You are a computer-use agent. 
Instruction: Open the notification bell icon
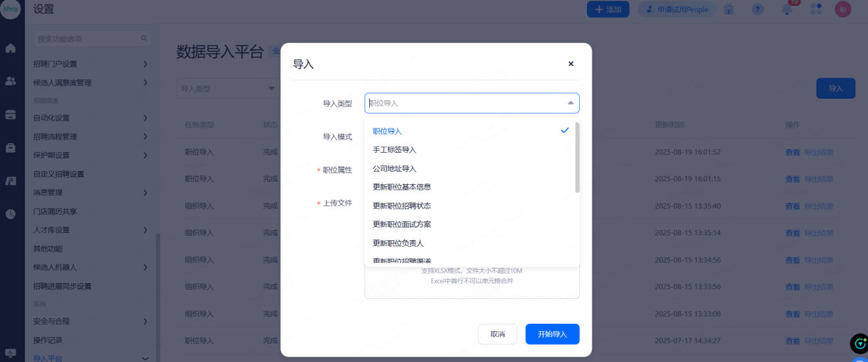pos(786,9)
